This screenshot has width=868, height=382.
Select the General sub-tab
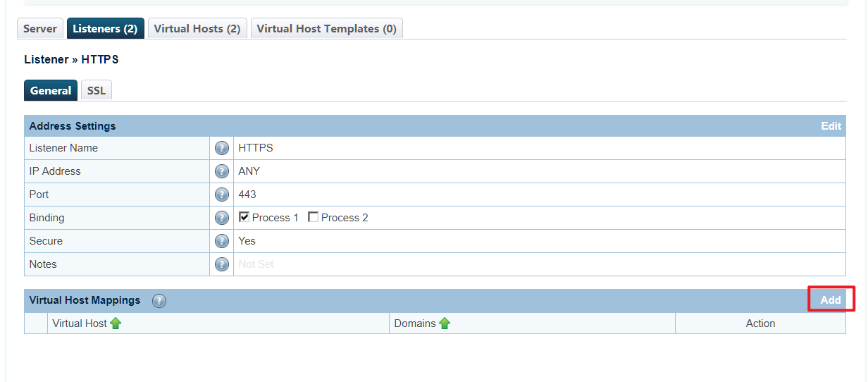point(51,91)
